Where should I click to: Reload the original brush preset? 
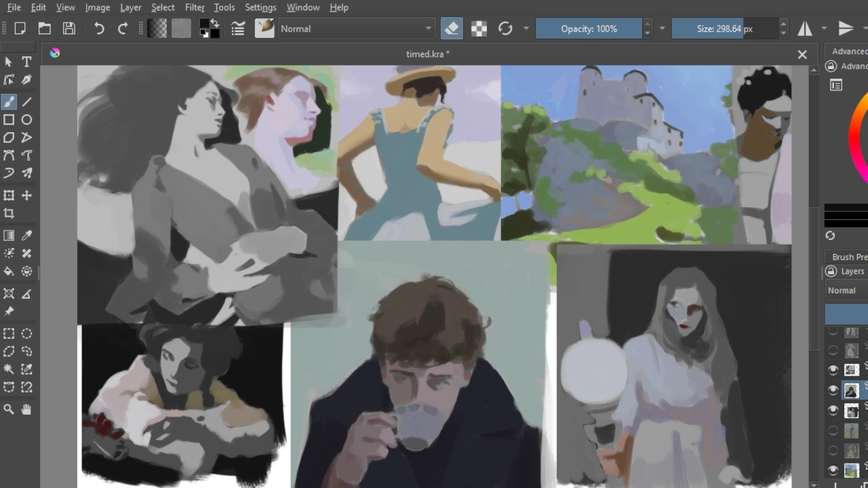[505, 28]
